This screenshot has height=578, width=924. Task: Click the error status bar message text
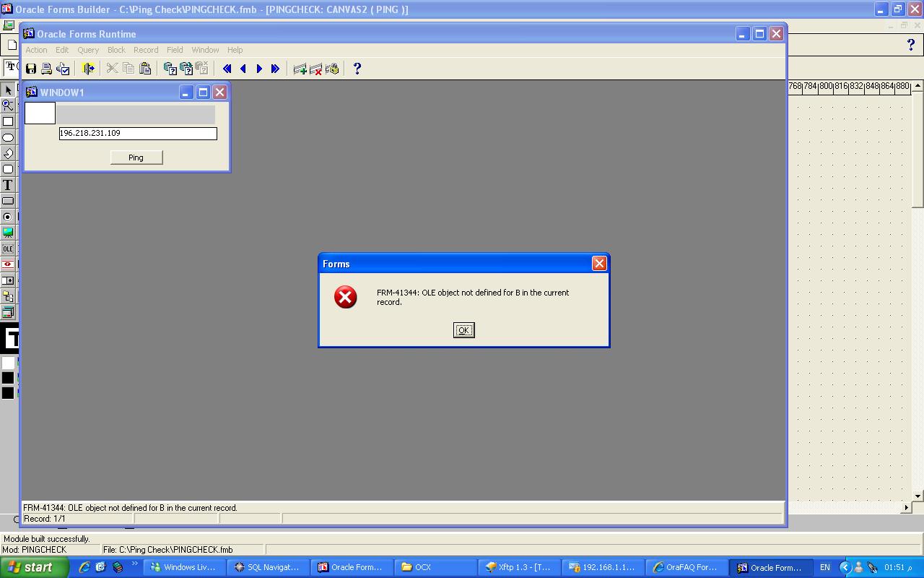pyautogui.click(x=130, y=508)
